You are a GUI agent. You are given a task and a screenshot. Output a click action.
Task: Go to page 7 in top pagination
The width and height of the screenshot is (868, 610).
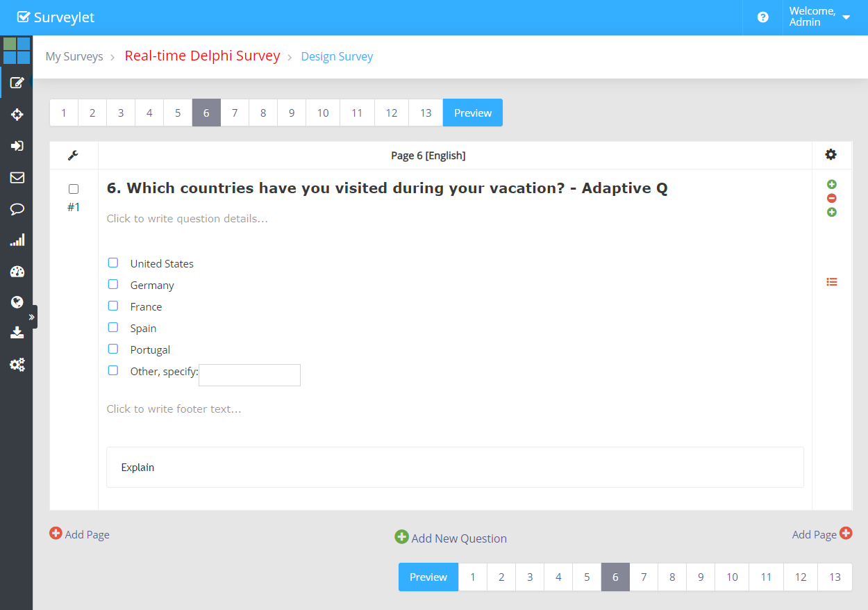pyautogui.click(x=235, y=113)
